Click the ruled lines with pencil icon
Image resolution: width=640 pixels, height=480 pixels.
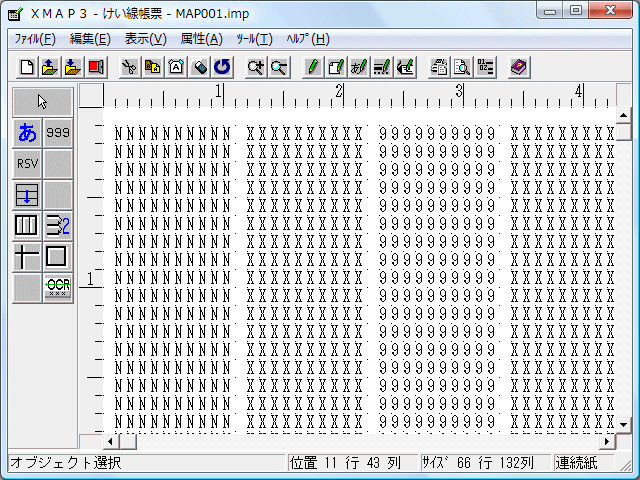382,67
